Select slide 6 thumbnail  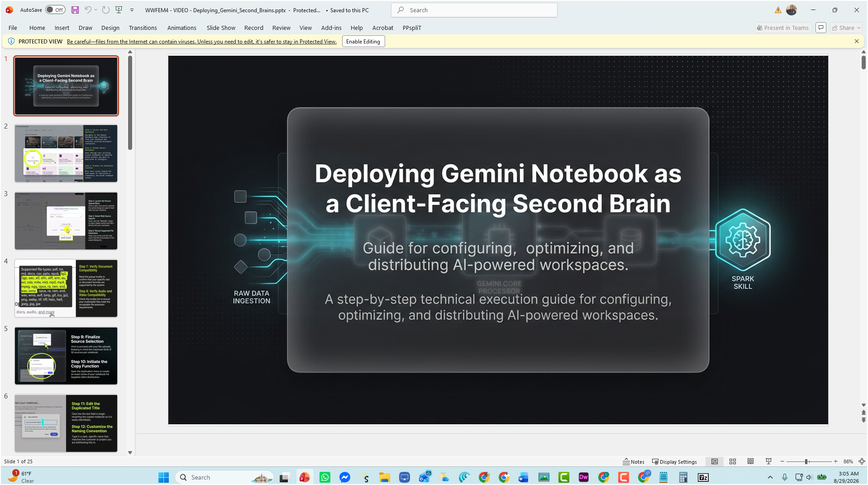point(66,423)
